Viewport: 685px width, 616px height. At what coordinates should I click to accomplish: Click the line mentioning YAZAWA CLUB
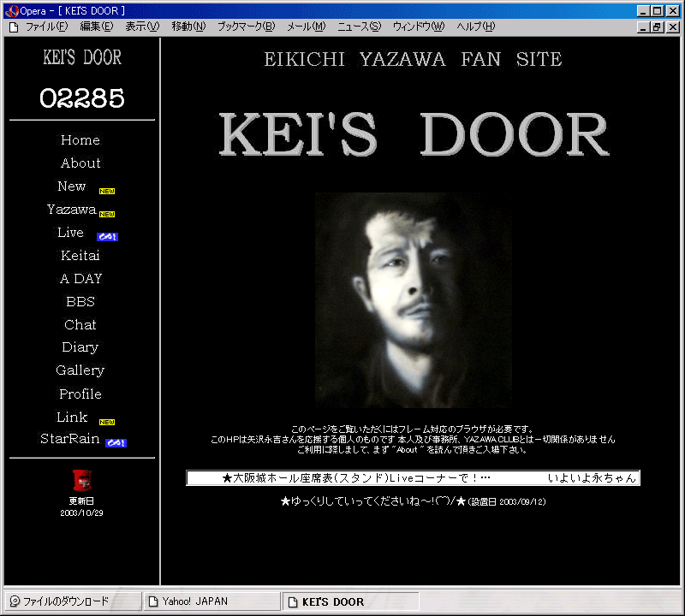click(413, 439)
